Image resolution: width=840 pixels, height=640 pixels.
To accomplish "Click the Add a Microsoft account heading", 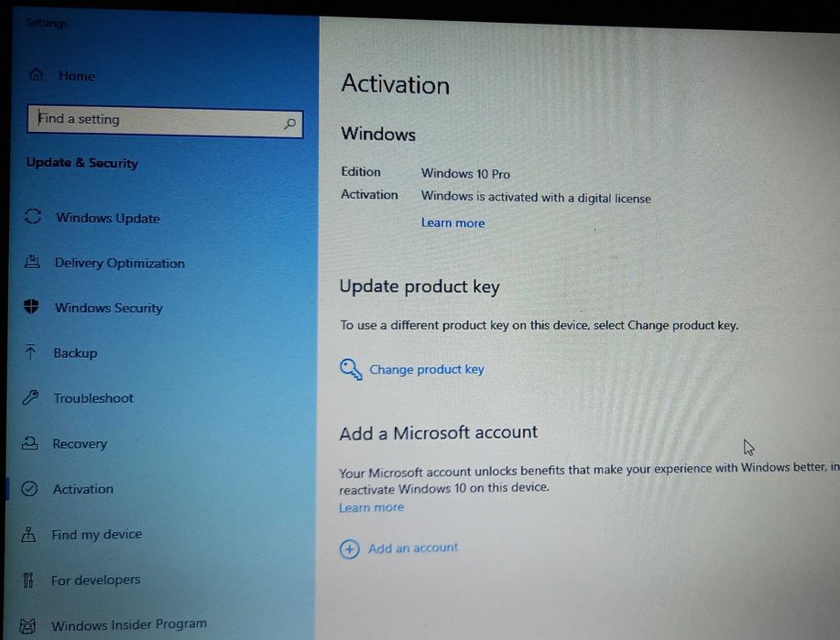I will coord(438,433).
